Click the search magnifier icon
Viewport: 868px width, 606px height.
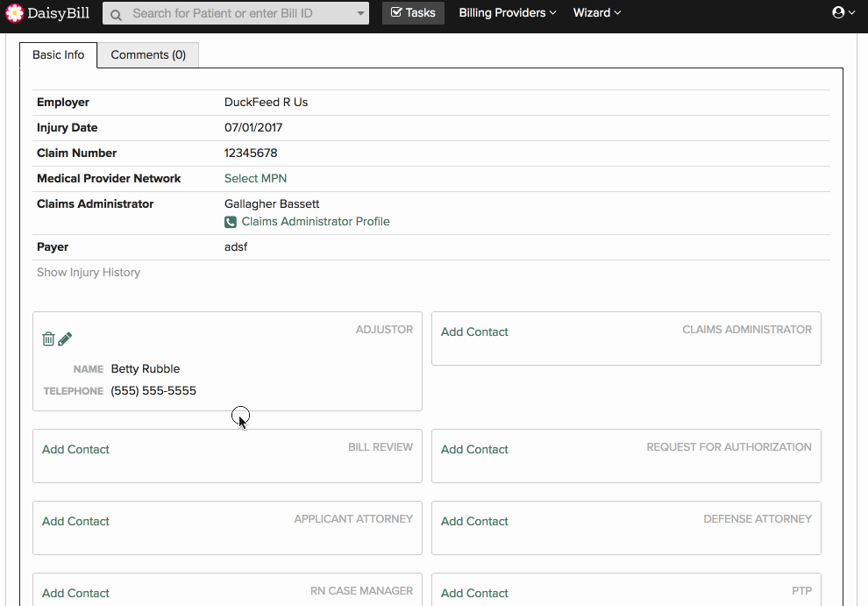point(116,15)
